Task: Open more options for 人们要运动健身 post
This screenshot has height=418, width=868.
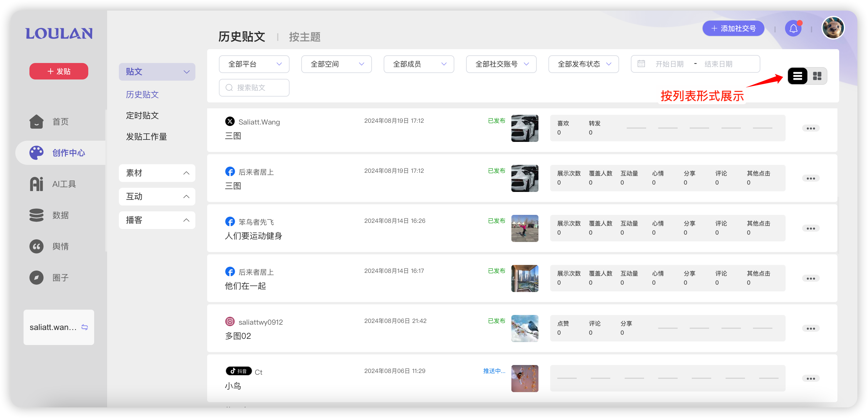Action: [811, 228]
